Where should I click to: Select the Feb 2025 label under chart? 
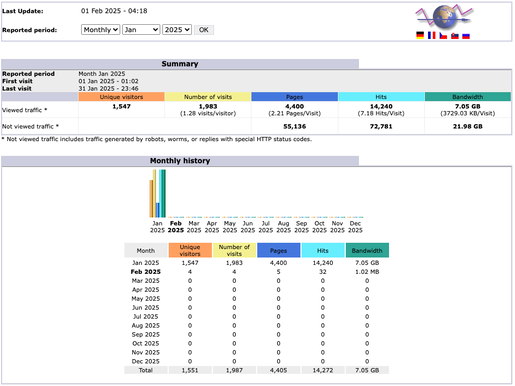(x=176, y=227)
